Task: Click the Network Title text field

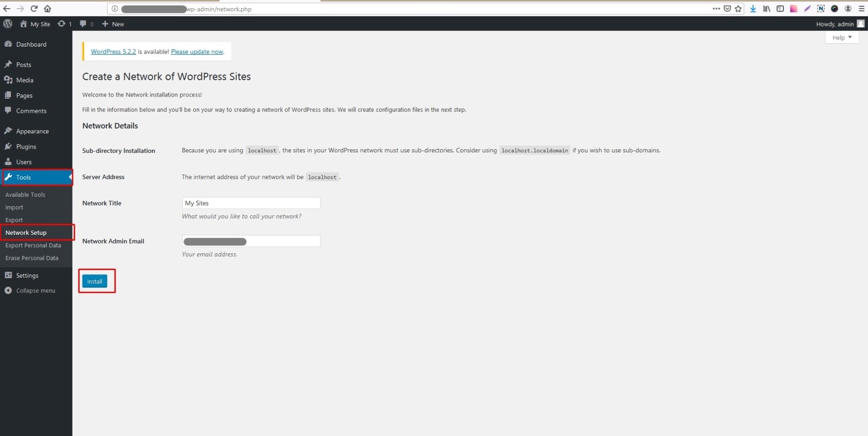Action: click(x=251, y=203)
